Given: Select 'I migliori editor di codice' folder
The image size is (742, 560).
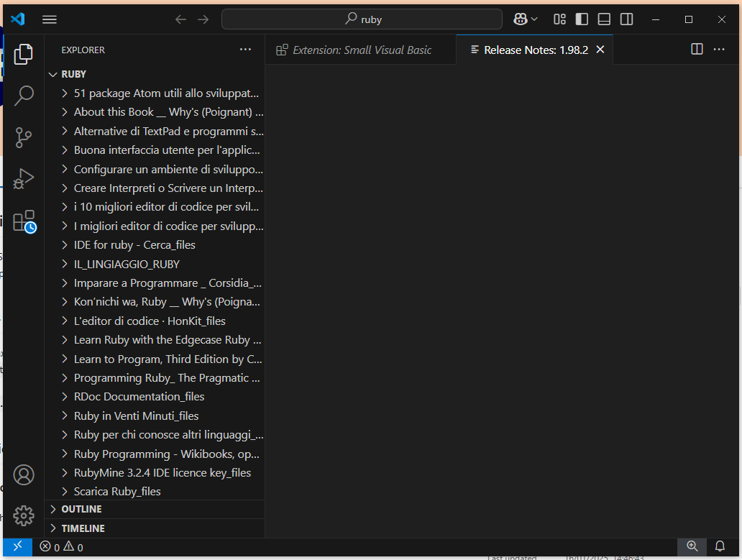Looking at the screenshot, I should click(155, 226).
